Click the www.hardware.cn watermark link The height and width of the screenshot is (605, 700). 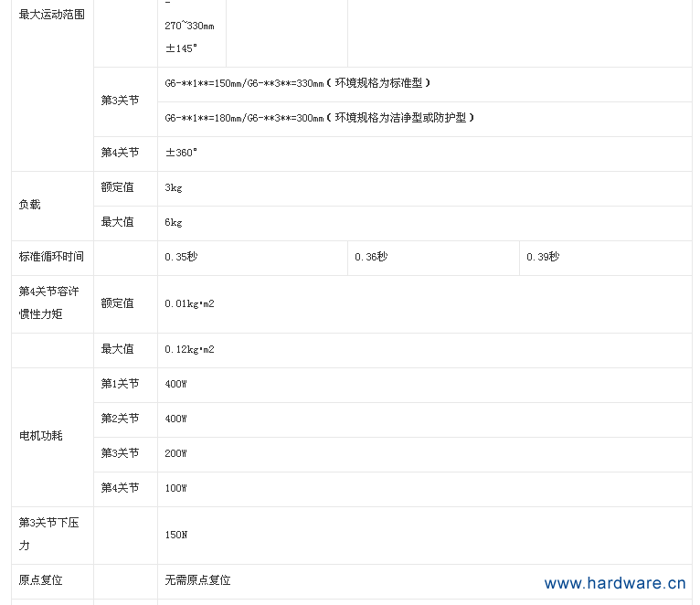(x=614, y=583)
